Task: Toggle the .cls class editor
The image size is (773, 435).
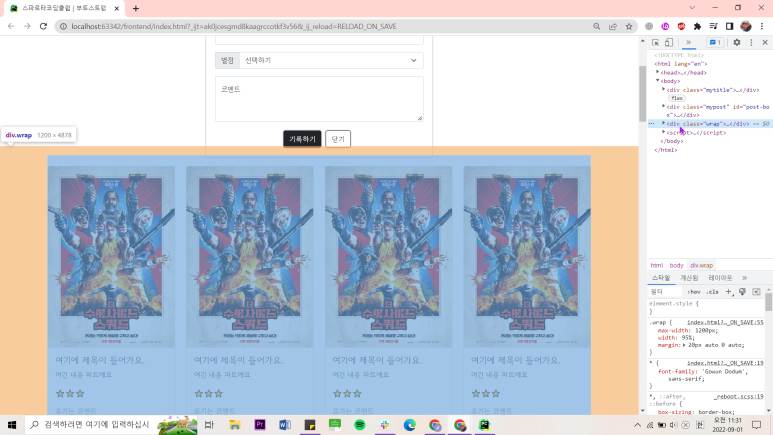Action: 712,292
